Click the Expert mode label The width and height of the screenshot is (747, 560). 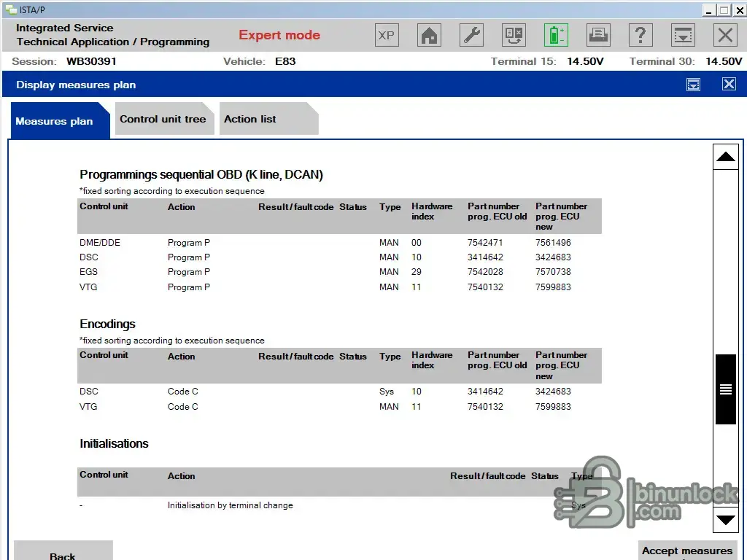(279, 35)
